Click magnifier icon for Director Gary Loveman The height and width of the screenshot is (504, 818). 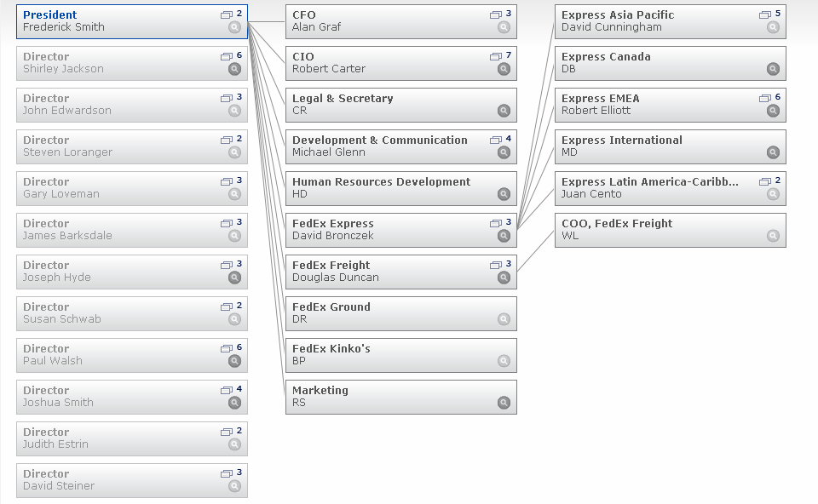coord(235,194)
